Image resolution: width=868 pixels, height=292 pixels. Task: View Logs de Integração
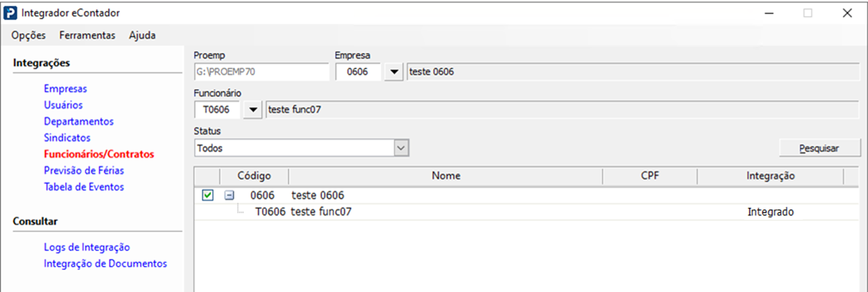[87, 247]
